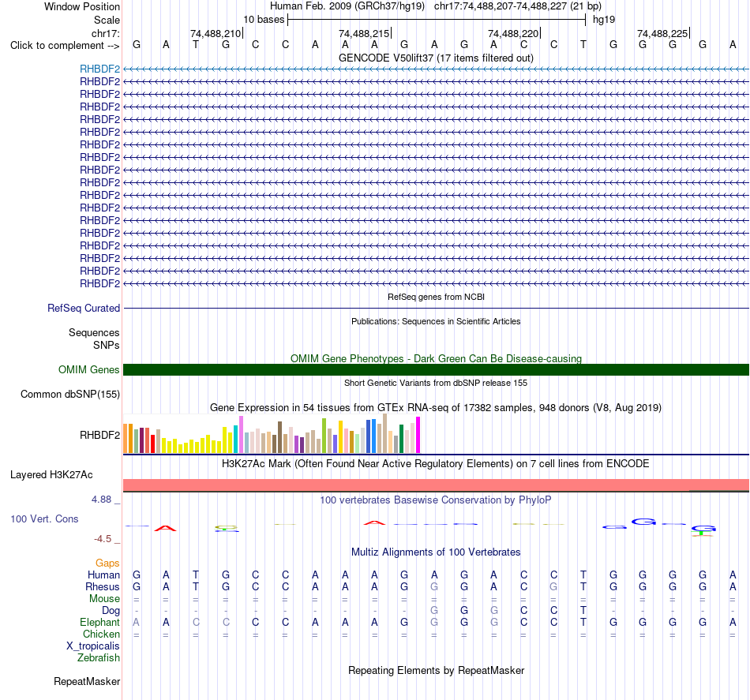The width and height of the screenshot is (750, 700).
Task: Click the Layered H3K27Ac track label
Action: coord(51,475)
